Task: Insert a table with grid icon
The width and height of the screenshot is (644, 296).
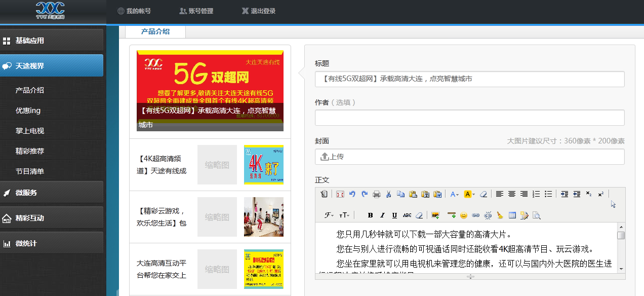Action: (x=512, y=215)
